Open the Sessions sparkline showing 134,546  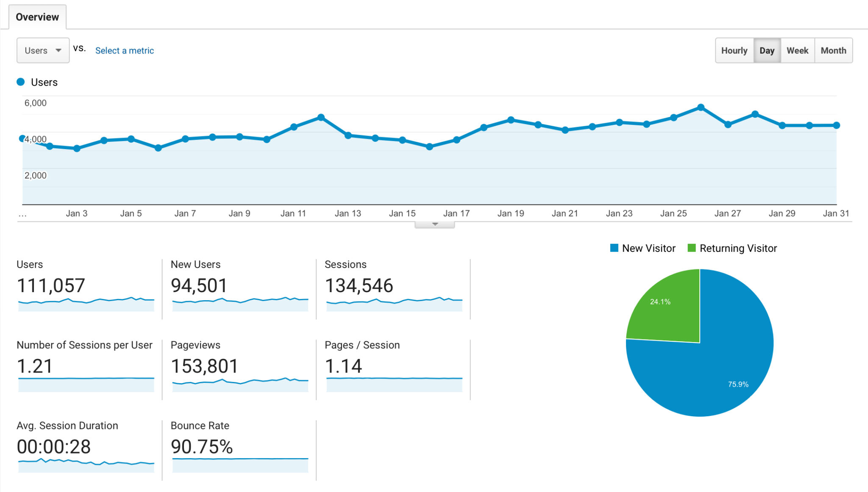pos(394,304)
